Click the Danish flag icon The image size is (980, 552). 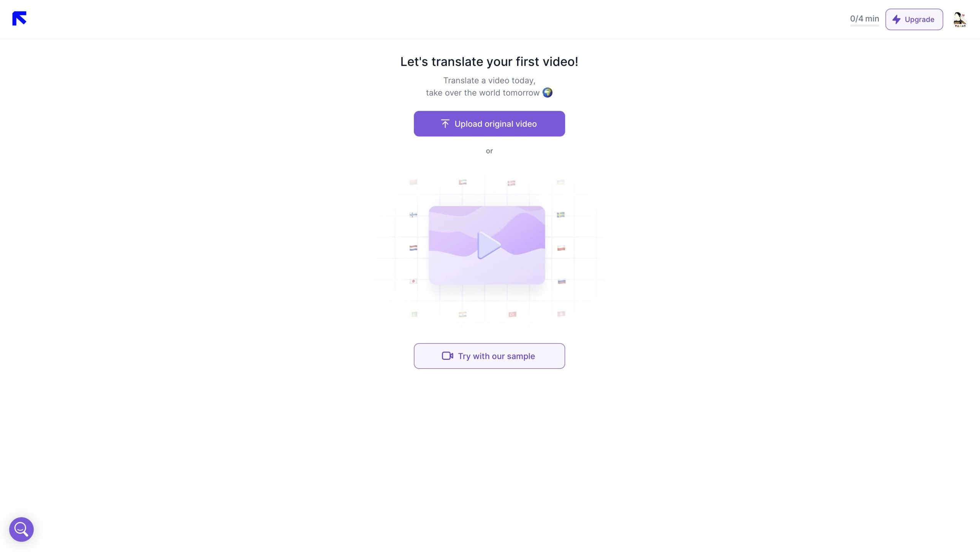[x=511, y=183]
